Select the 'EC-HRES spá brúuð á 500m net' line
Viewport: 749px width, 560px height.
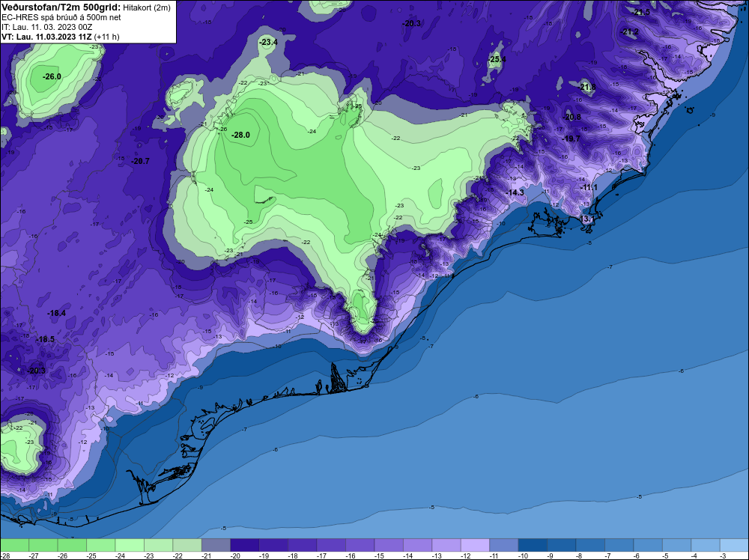pyautogui.click(x=61, y=17)
